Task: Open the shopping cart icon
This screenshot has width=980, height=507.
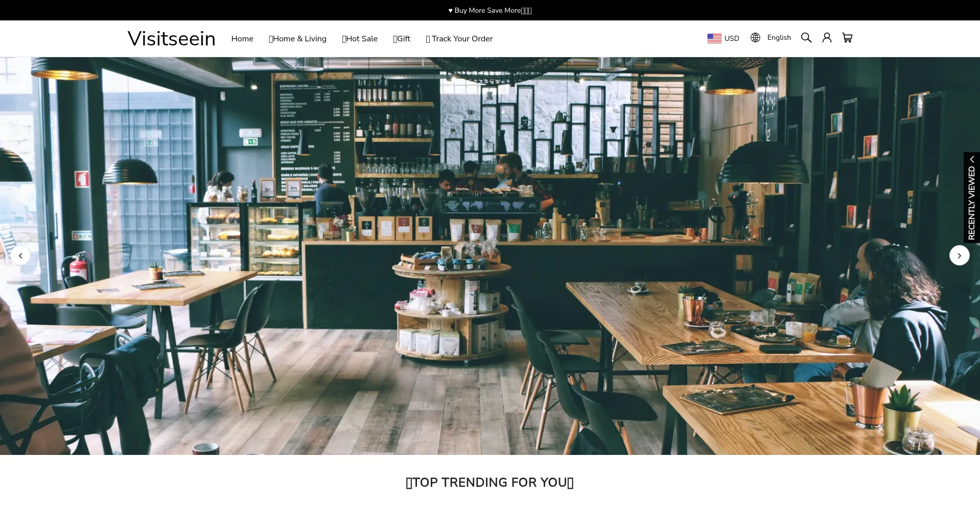Action: tap(847, 38)
